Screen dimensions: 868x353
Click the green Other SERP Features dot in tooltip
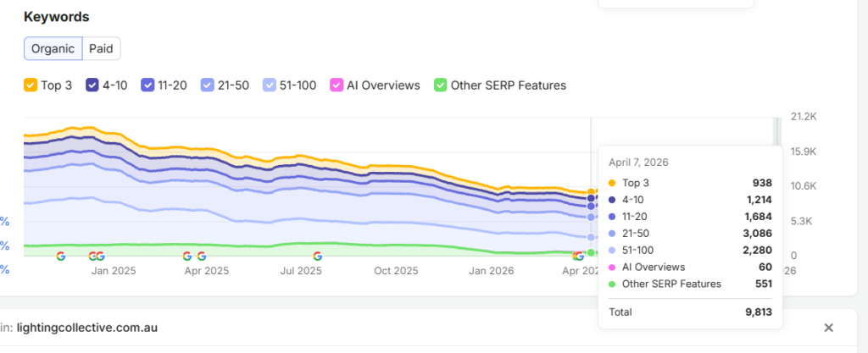(612, 284)
